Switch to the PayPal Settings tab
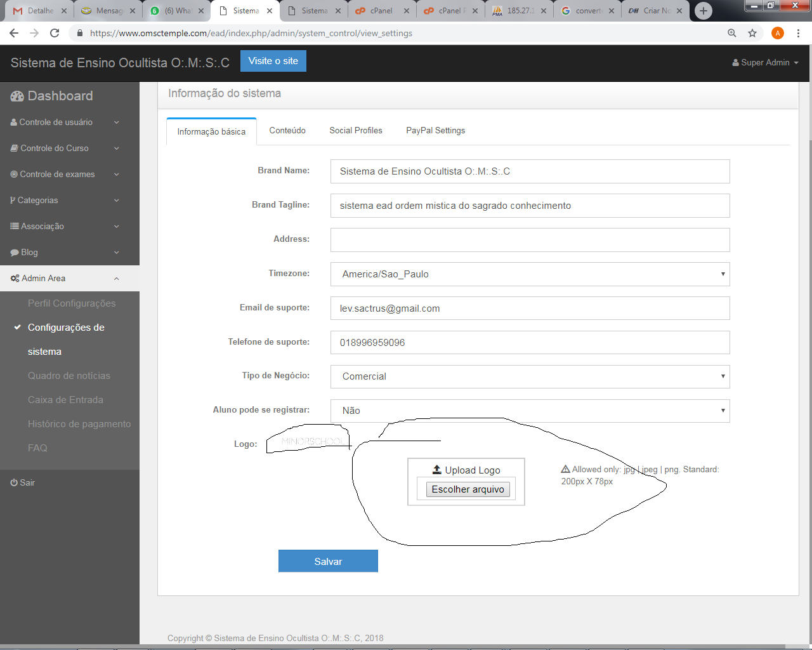Screen dimensions: 812x650 pyautogui.click(x=436, y=130)
